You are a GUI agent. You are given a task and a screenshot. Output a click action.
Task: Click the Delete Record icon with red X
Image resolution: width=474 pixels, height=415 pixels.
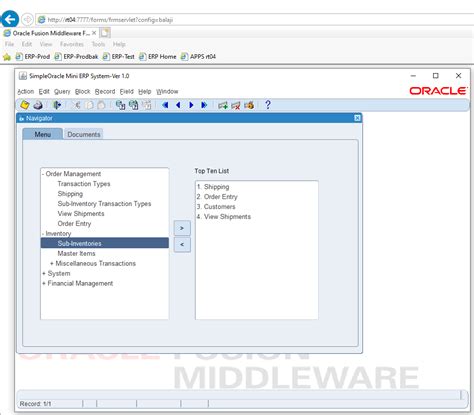(x=236, y=105)
